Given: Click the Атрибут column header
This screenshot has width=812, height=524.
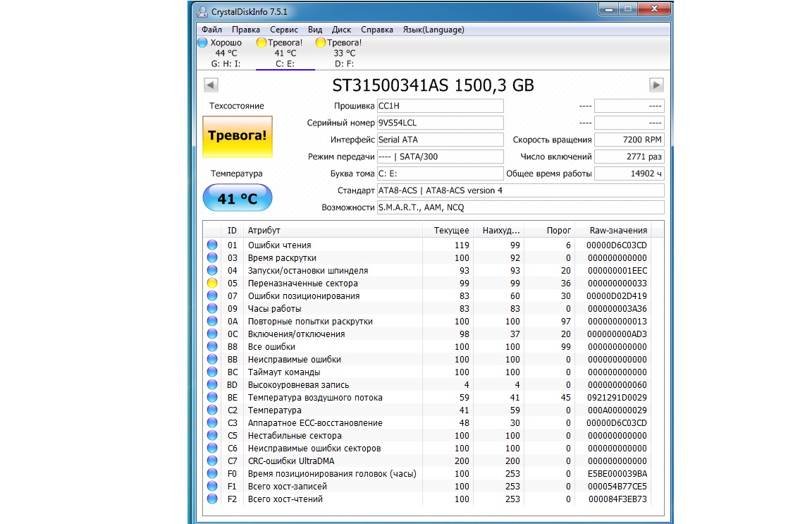Looking at the screenshot, I should tap(333, 230).
